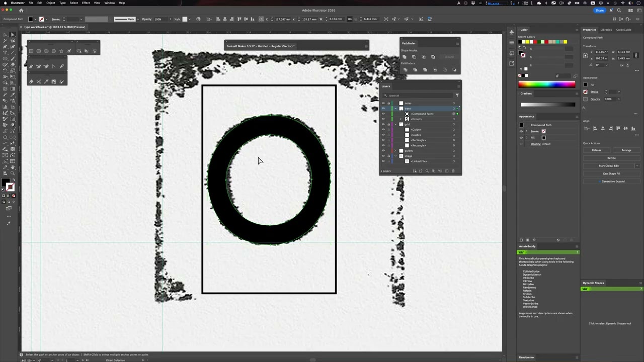Click Constrain width and height proportions icon
Viewport: 644px width, 362px height.
(x=636, y=55)
